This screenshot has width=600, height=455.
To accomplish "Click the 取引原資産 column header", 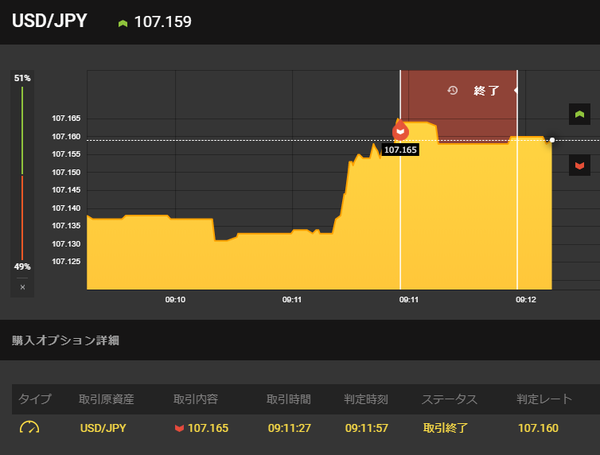I will [x=106, y=399].
